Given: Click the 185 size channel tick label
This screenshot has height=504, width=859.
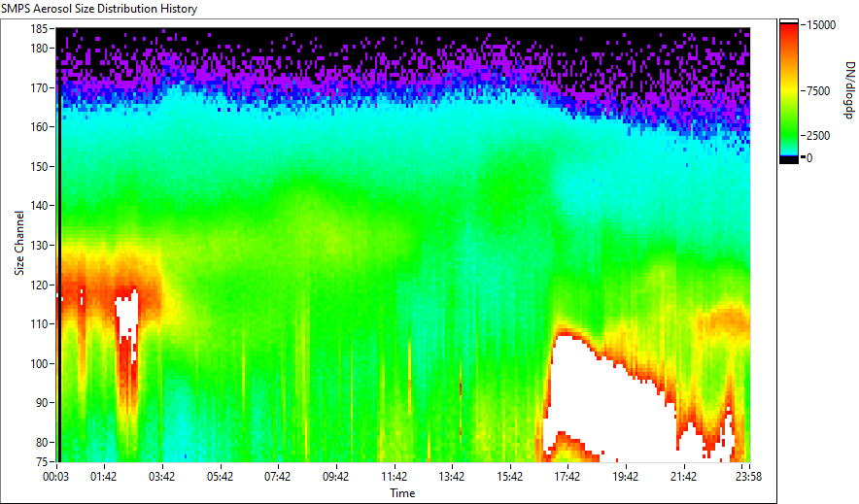Looking at the screenshot, I should click(x=40, y=29).
